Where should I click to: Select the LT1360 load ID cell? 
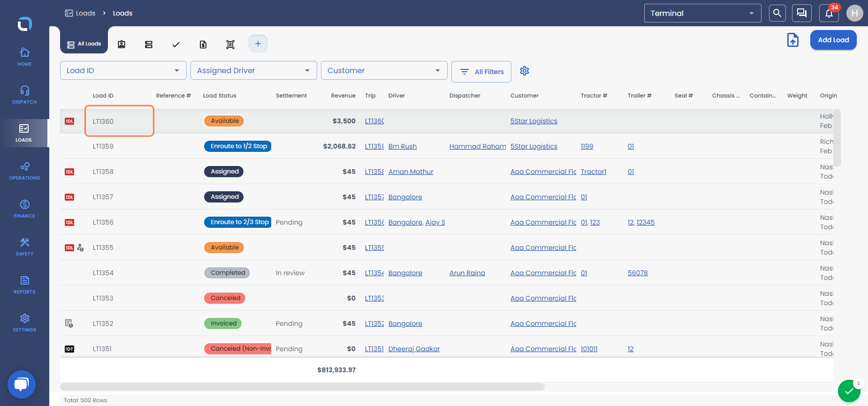(x=119, y=121)
